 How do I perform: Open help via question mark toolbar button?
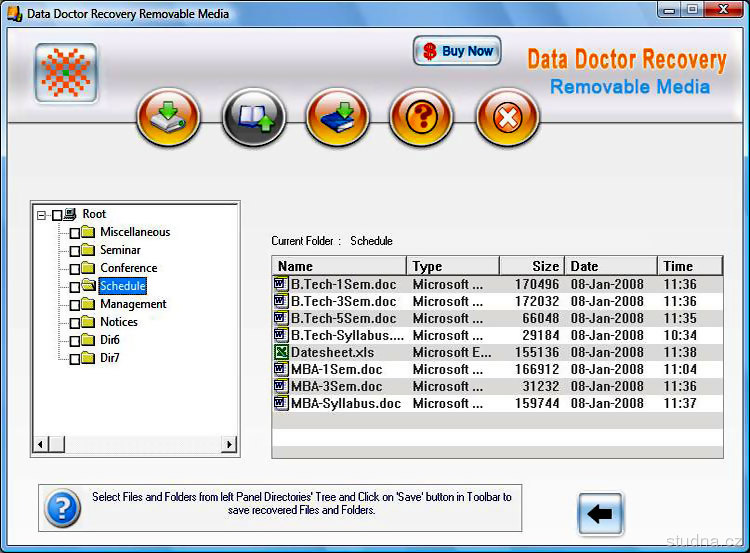421,117
